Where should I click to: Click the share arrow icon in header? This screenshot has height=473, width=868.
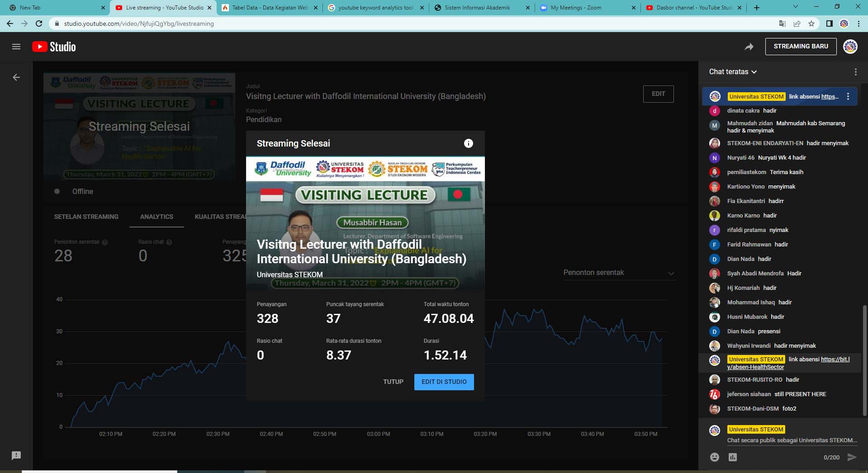[x=749, y=47]
